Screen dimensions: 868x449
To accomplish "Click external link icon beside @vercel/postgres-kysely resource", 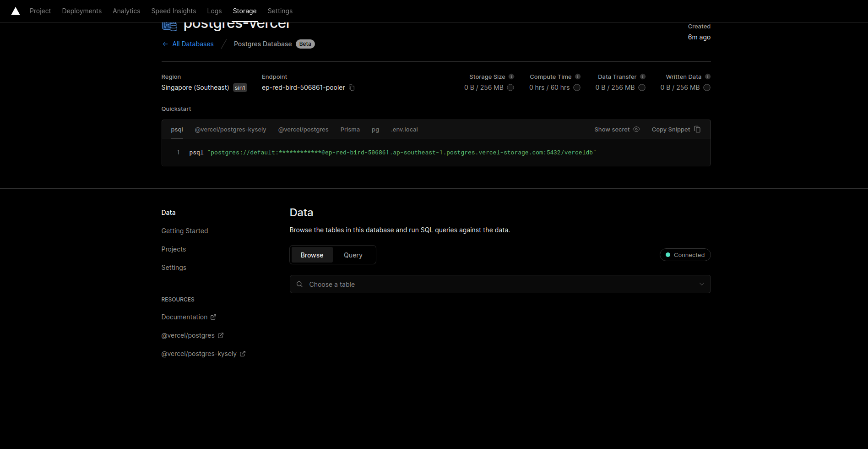I will coord(243,354).
